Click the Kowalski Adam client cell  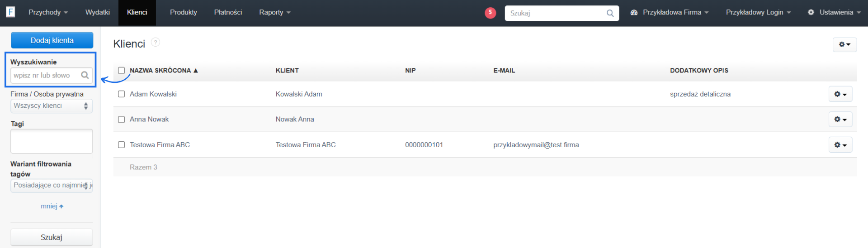pyautogui.click(x=299, y=95)
